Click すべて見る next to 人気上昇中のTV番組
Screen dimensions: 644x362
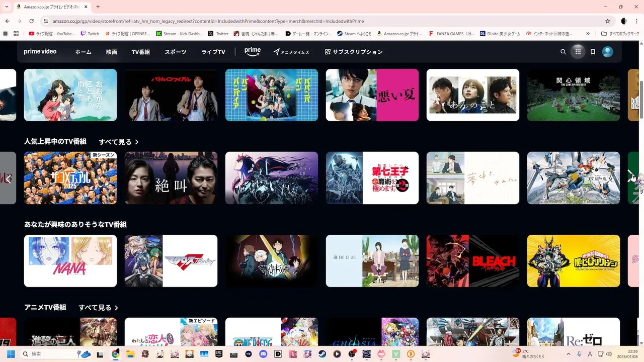pos(118,142)
